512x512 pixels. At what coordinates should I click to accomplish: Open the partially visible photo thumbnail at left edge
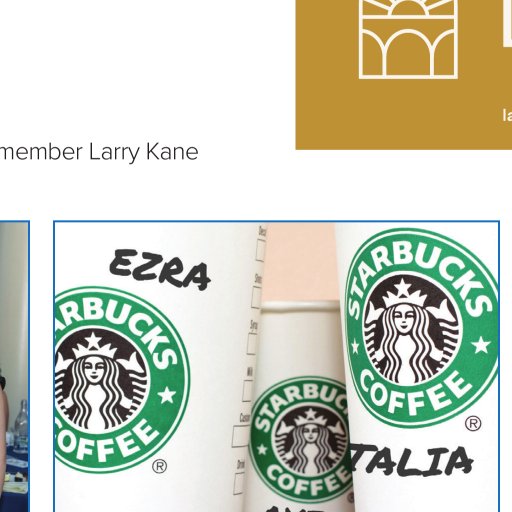pos(14,366)
